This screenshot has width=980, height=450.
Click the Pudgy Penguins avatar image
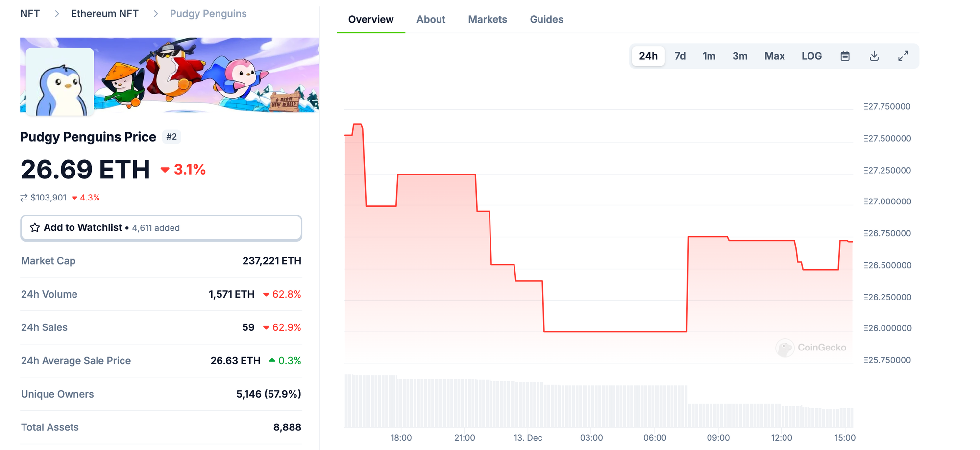(60, 81)
